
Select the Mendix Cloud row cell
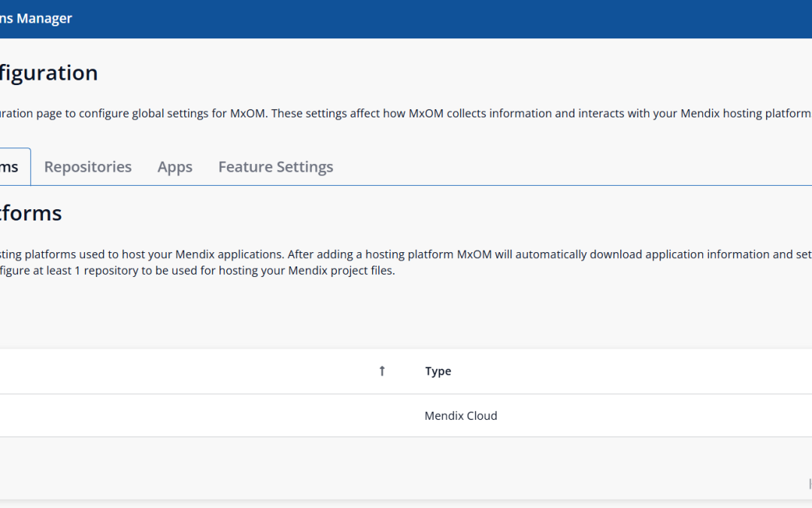[x=461, y=415]
